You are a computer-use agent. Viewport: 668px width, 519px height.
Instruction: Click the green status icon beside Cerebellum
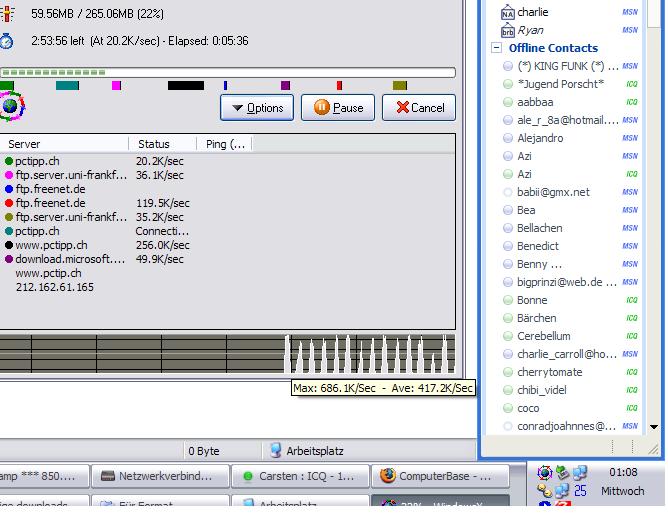click(507, 336)
